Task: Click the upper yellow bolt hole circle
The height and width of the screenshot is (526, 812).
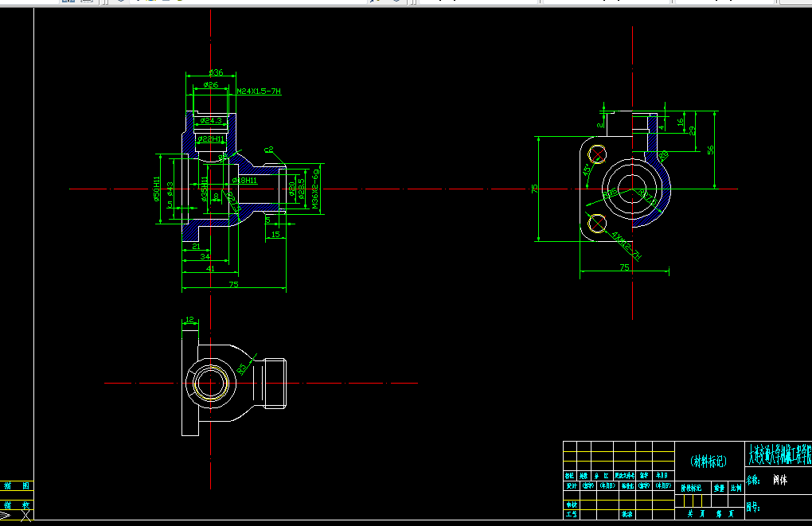Action: (x=597, y=154)
